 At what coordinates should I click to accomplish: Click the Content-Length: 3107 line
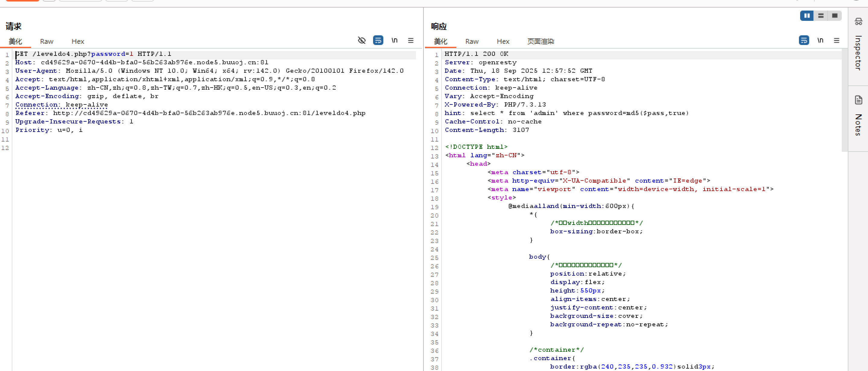coord(487,130)
